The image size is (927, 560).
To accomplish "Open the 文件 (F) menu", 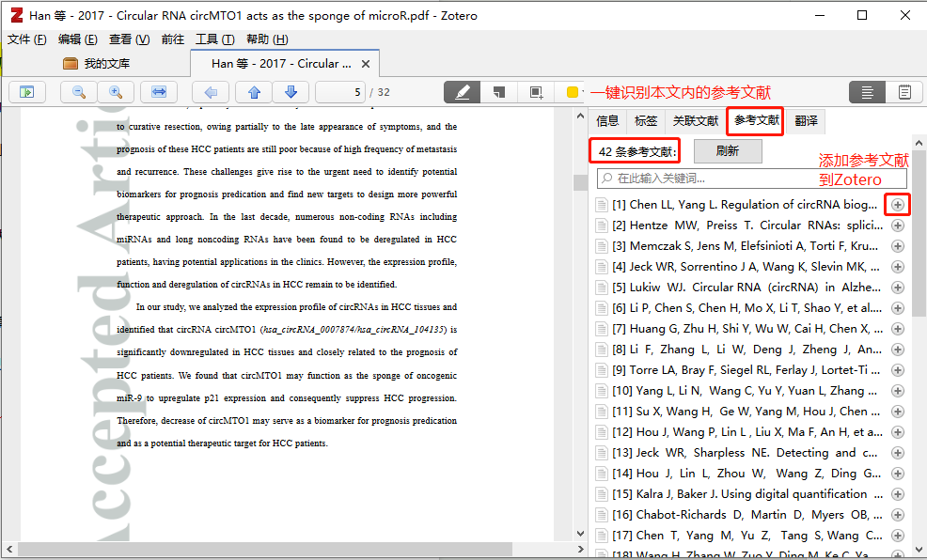I will 26,39.
